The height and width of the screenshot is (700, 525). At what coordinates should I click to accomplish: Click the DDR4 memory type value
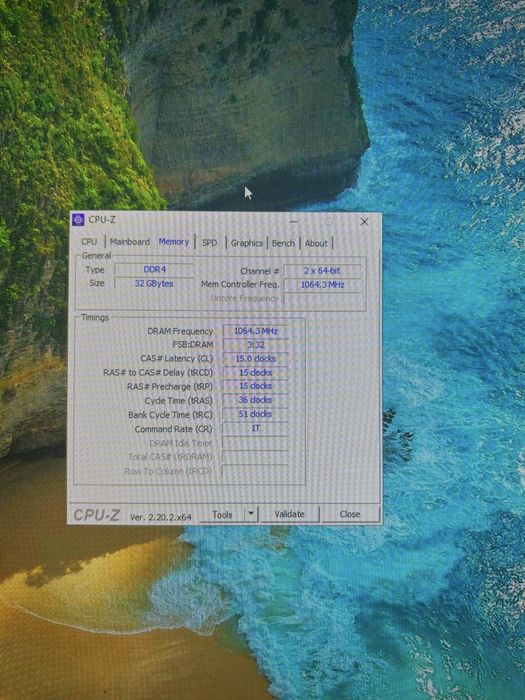point(154,270)
